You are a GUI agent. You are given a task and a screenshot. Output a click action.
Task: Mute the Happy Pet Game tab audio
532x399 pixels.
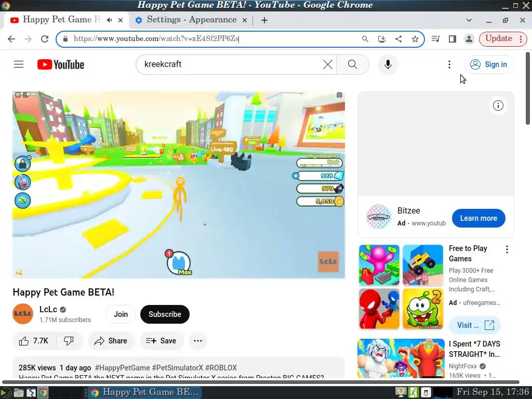click(x=109, y=20)
